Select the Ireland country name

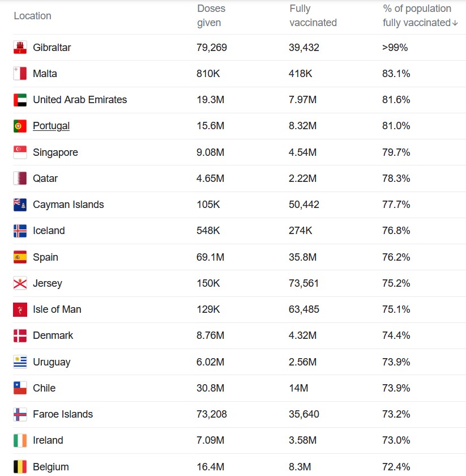tap(48, 440)
